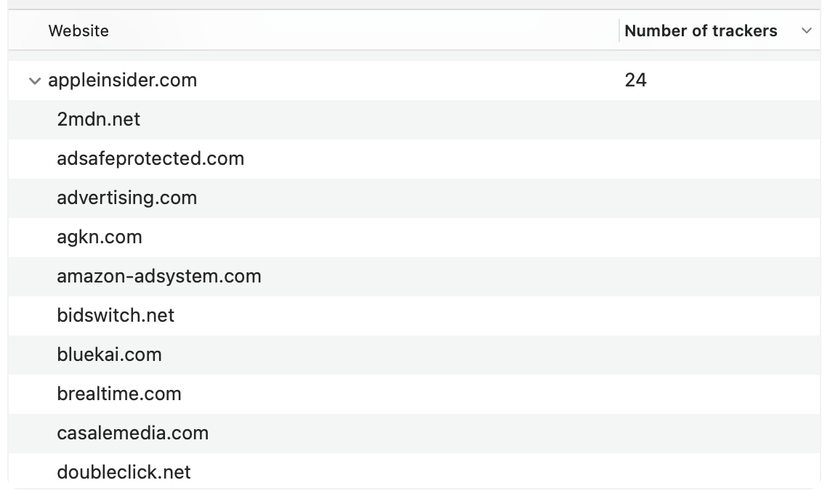The height and width of the screenshot is (504, 830).
Task: Select the advertising.com tracker row
Action: (x=127, y=198)
